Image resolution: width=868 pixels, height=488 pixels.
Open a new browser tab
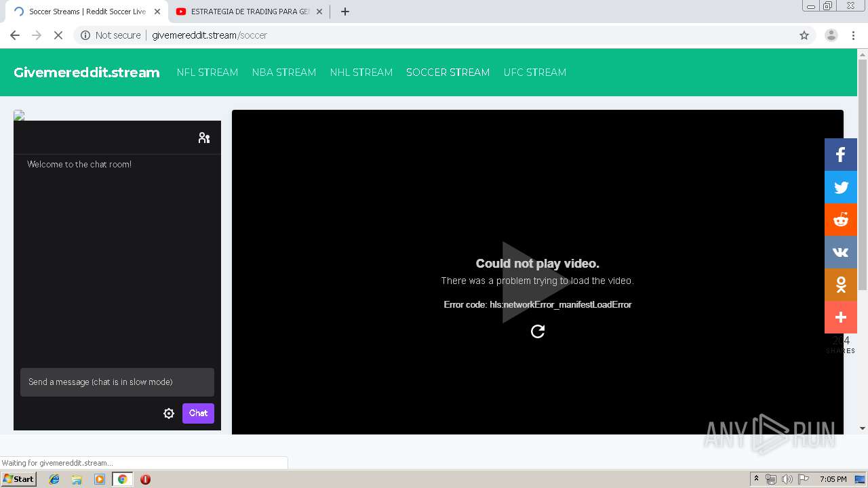tap(345, 12)
